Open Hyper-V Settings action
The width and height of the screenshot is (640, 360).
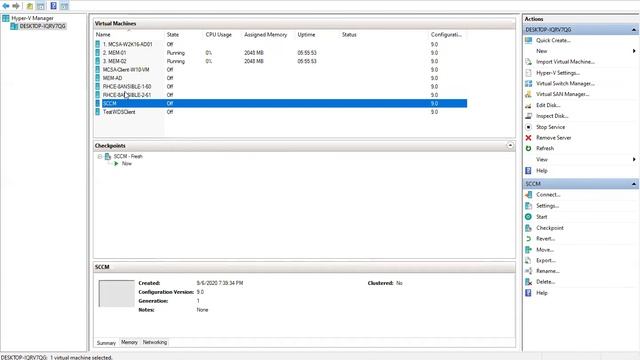558,73
